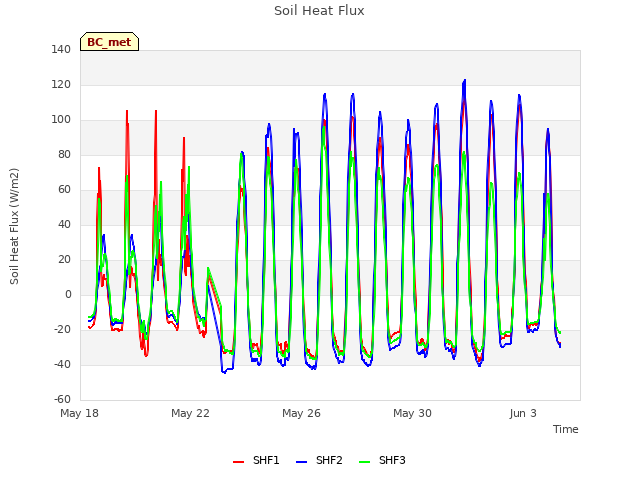Click the red SHF1 legend swatch
Screen dimensions: 640x480
238,462
